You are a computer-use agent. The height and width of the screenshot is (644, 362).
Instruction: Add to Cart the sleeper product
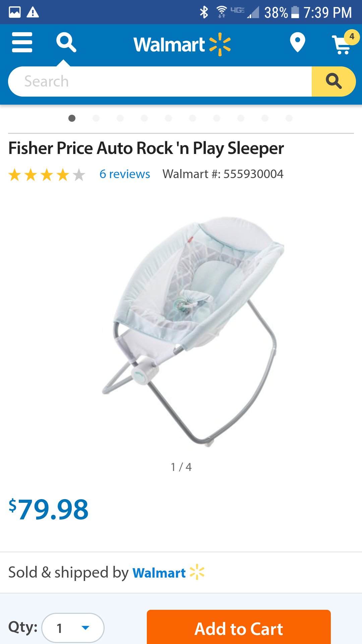pyautogui.click(x=239, y=628)
